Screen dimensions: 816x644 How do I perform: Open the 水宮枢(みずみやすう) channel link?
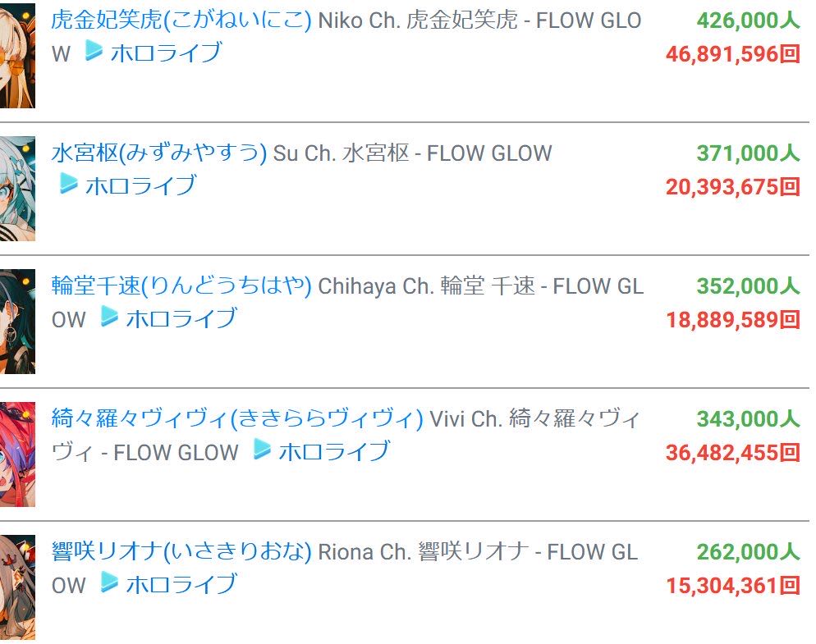click(x=158, y=153)
